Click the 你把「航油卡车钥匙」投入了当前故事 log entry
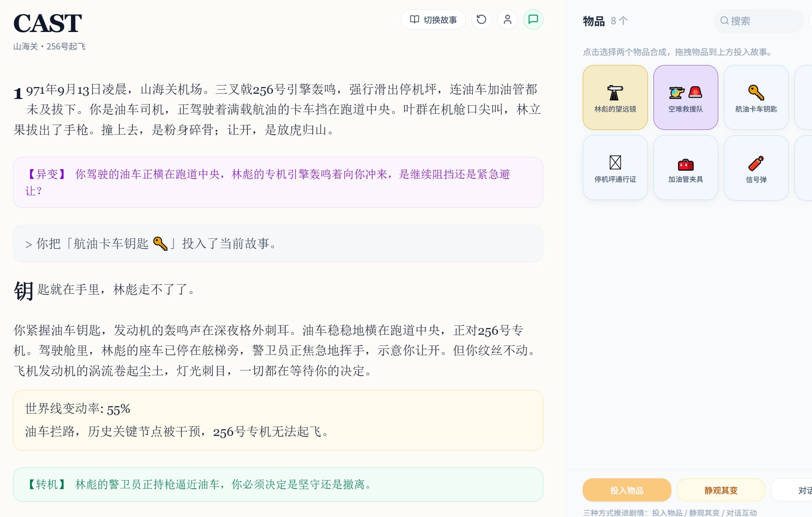Screen dimensions: 812x517 coord(278,244)
